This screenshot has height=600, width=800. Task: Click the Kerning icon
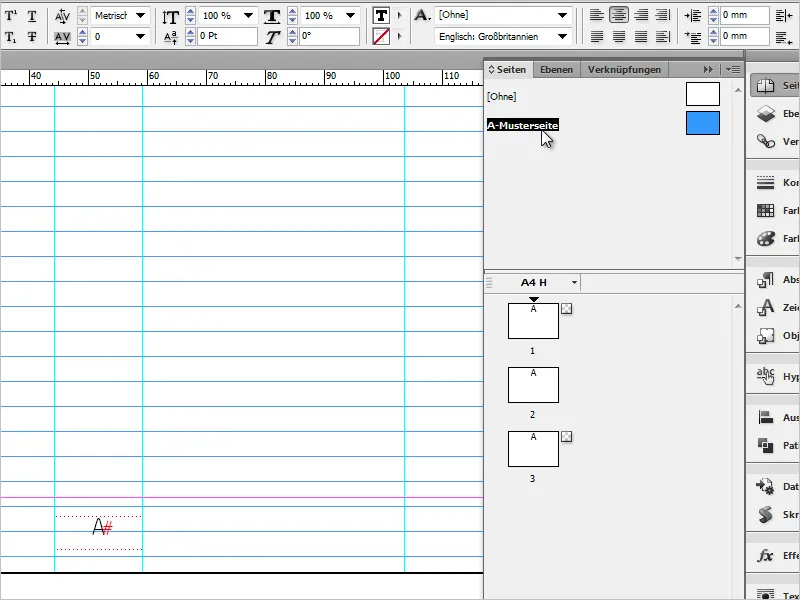click(x=62, y=16)
